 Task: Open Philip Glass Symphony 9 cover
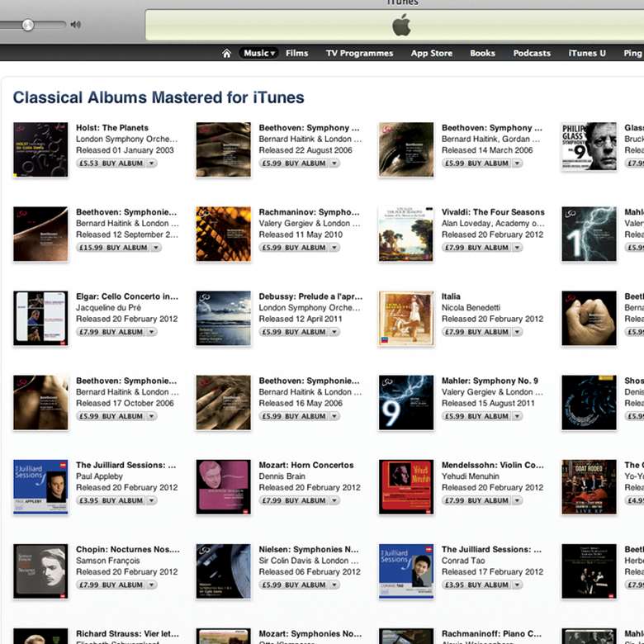tap(589, 146)
